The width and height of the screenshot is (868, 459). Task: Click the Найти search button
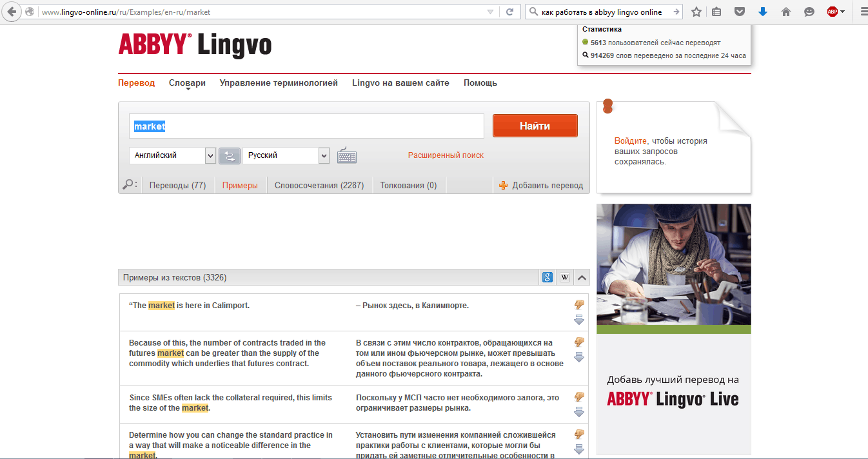pos(535,126)
